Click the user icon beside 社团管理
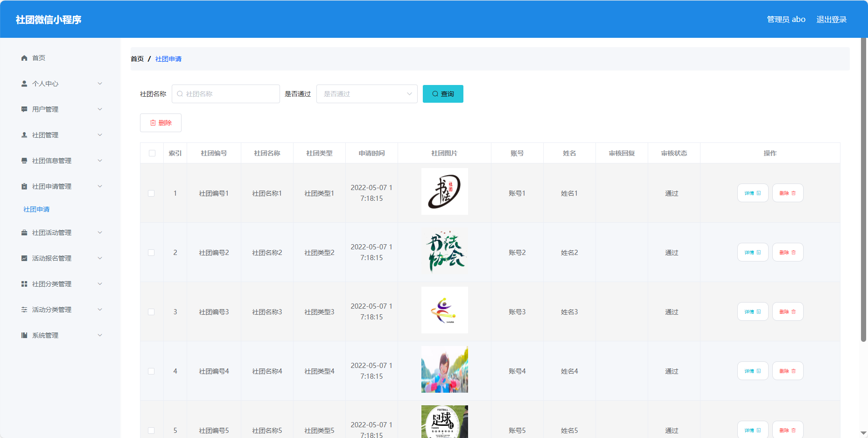The width and height of the screenshot is (868, 438). click(24, 135)
